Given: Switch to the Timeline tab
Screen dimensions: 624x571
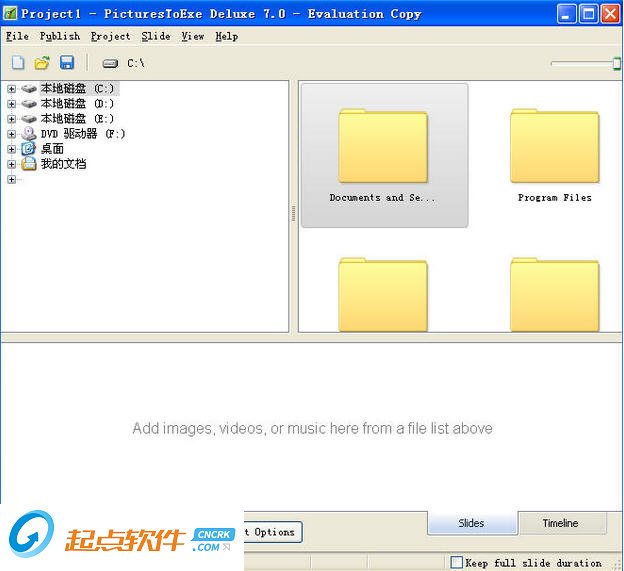Looking at the screenshot, I should (561, 523).
